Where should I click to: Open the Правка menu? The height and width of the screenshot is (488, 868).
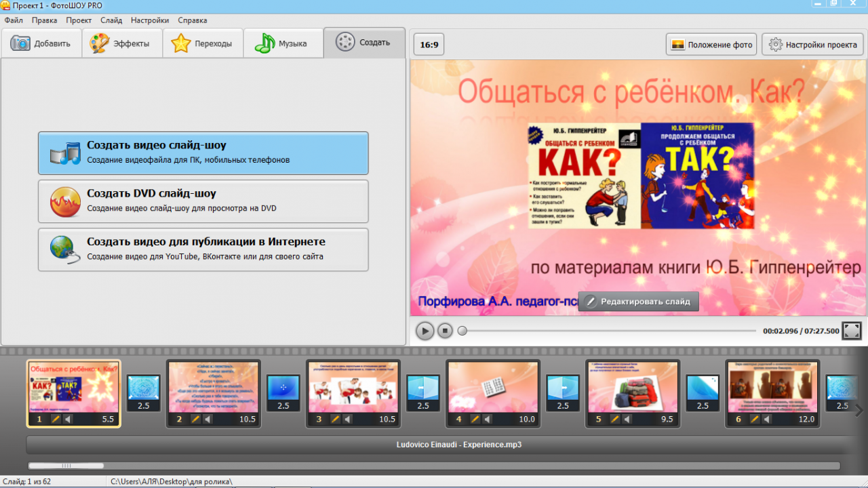(45, 20)
